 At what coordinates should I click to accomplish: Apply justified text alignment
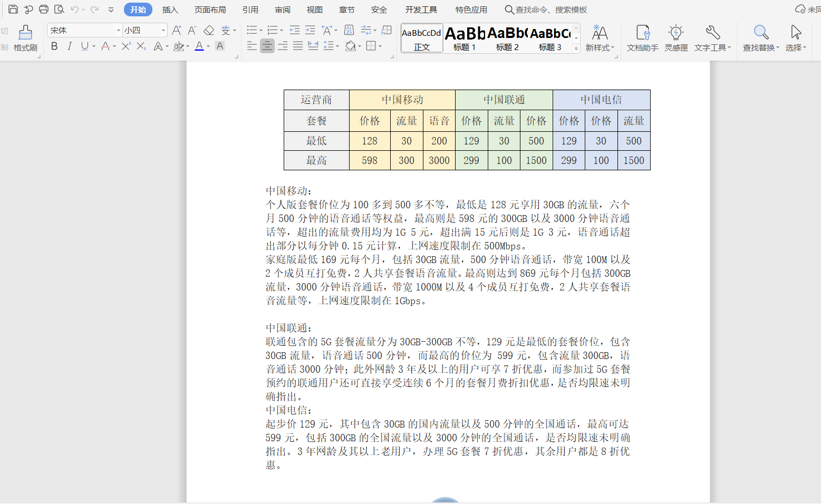(x=298, y=46)
